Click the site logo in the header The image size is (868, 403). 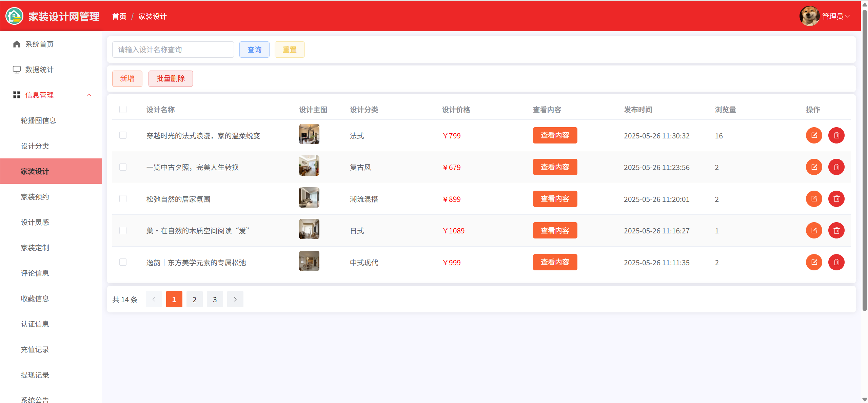[15, 16]
